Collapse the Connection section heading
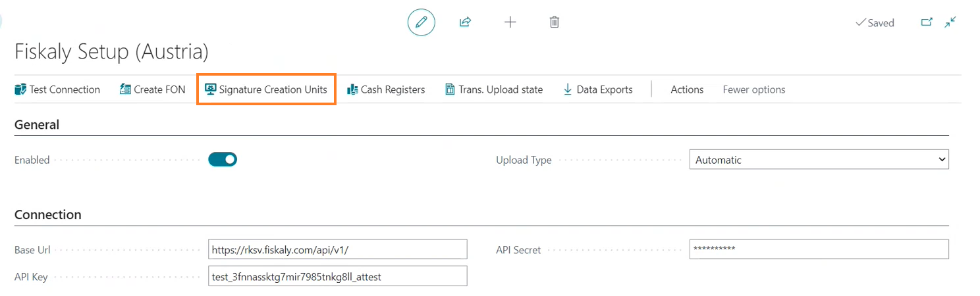Image resolution: width=980 pixels, height=296 pixels. [x=48, y=214]
